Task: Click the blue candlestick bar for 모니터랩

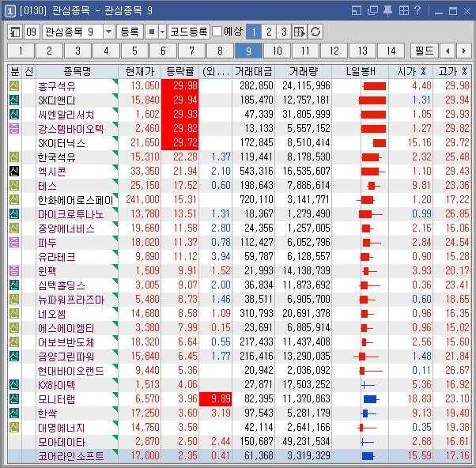Action: coord(371,399)
